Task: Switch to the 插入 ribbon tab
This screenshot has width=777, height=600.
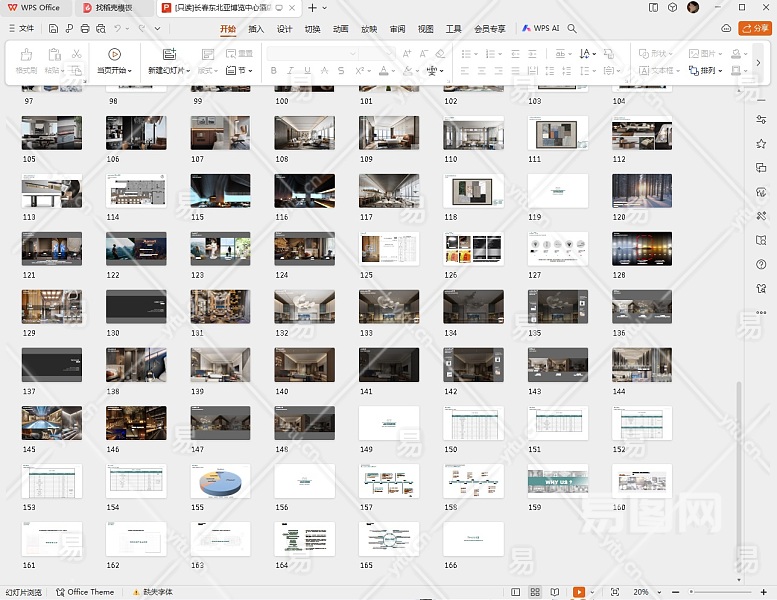Action: point(256,29)
